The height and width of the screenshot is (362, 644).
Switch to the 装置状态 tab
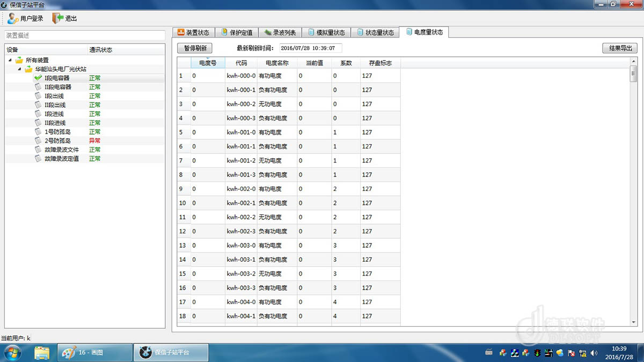point(193,32)
